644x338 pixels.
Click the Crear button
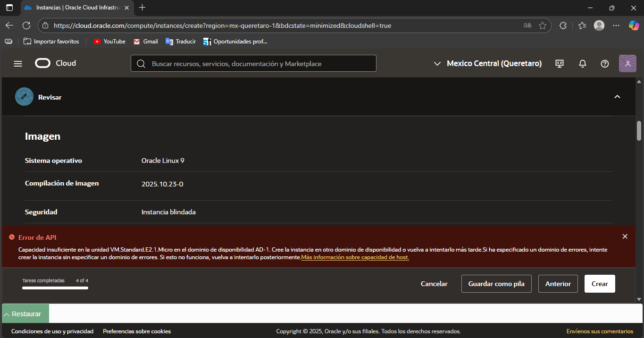pyautogui.click(x=600, y=284)
